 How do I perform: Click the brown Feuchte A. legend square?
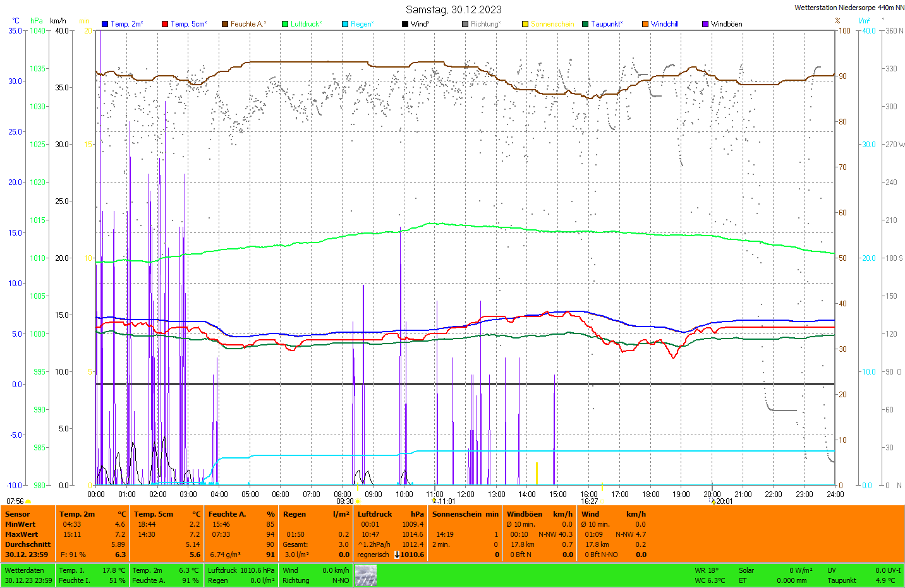pos(225,24)
